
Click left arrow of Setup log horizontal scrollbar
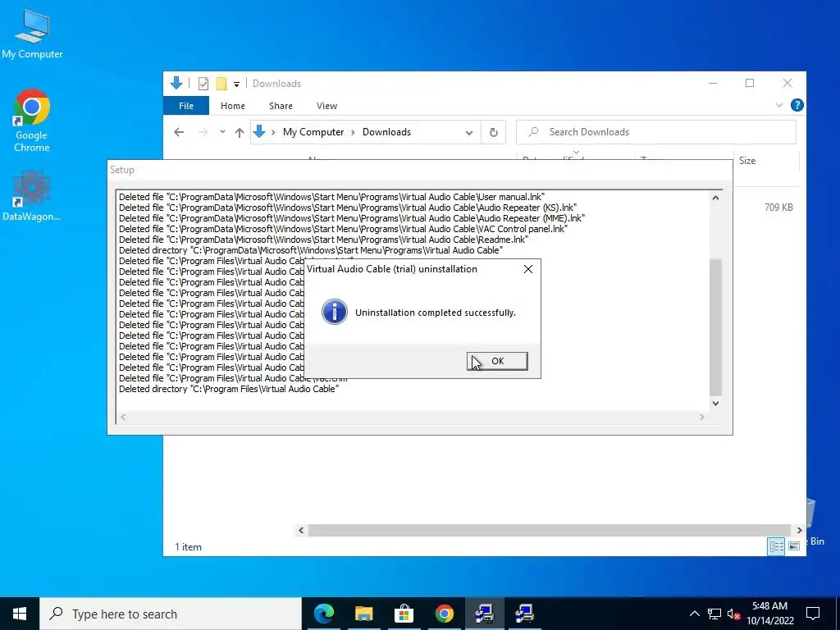pos(123,417)
